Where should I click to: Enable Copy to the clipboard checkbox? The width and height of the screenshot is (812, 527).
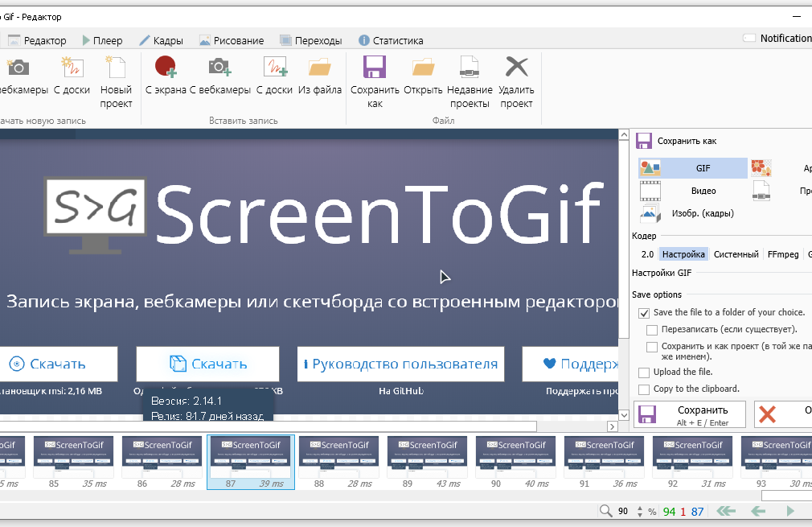(x=644, y=389)
